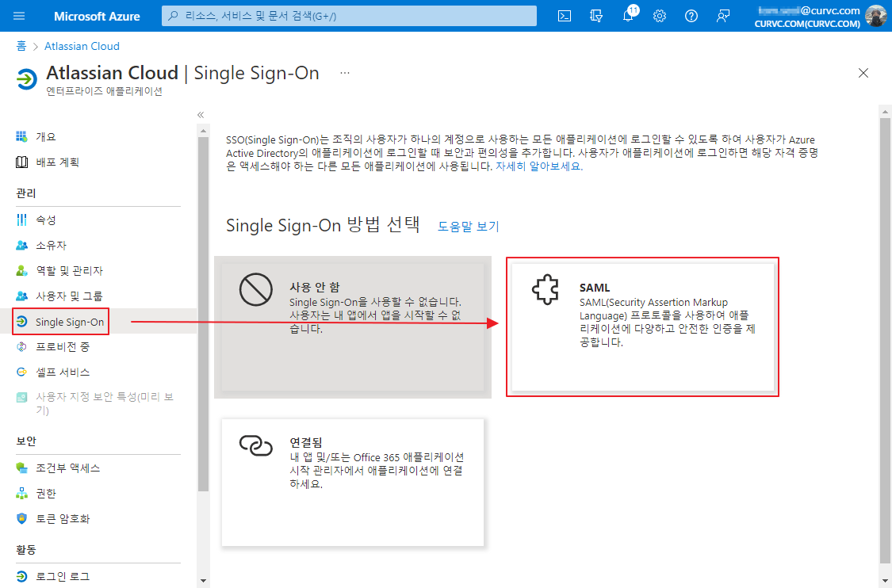
Task: Go to 홈 breadcrumb
Action: (21, 46)
